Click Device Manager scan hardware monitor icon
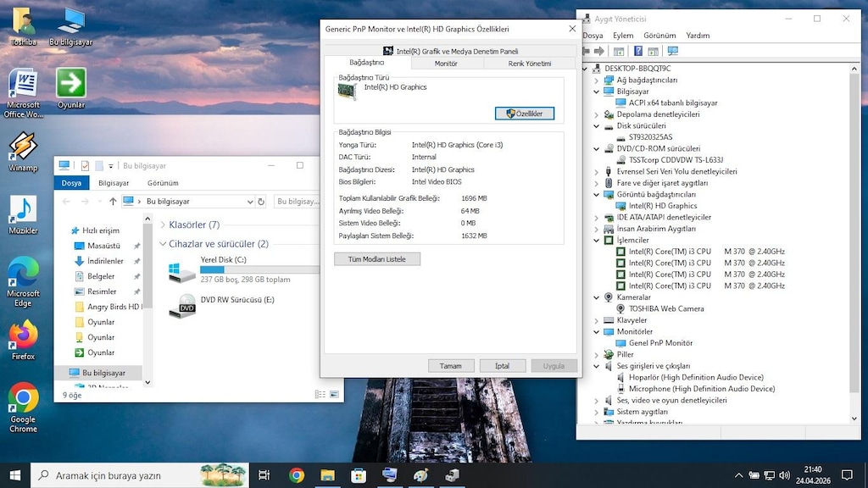 pyautogui.click(x=672, y=51)
